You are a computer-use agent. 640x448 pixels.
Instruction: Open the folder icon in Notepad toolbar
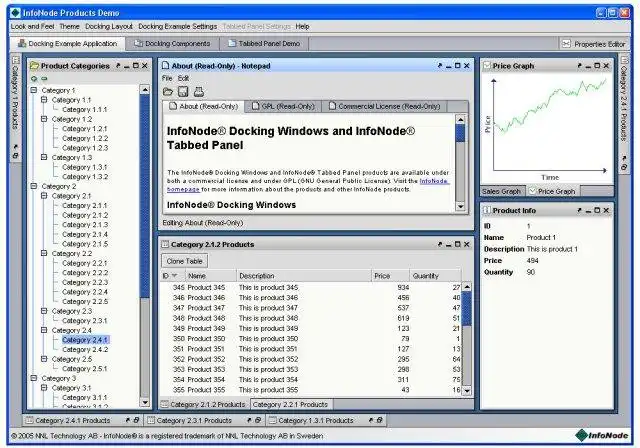pyautogui.click(x=168, y=92)
